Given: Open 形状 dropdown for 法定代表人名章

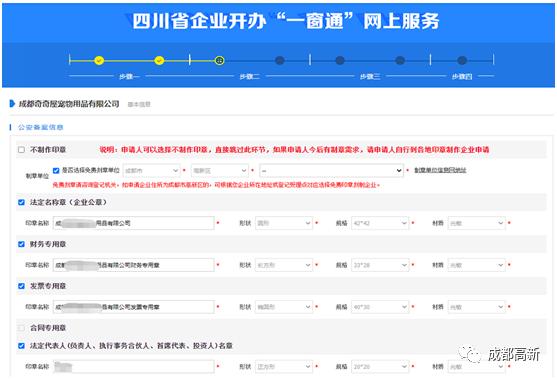Looking at the screenshot, I should pos(284,367).
